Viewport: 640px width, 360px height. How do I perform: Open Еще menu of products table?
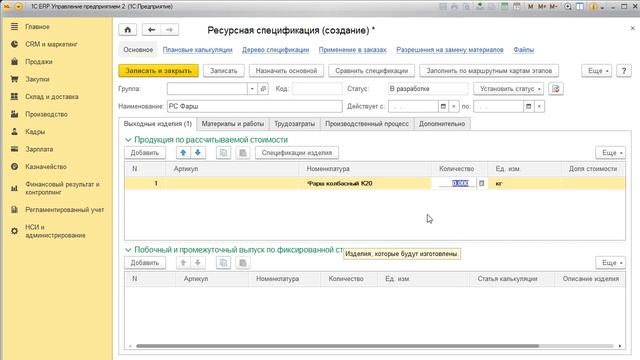click(611, 153)
